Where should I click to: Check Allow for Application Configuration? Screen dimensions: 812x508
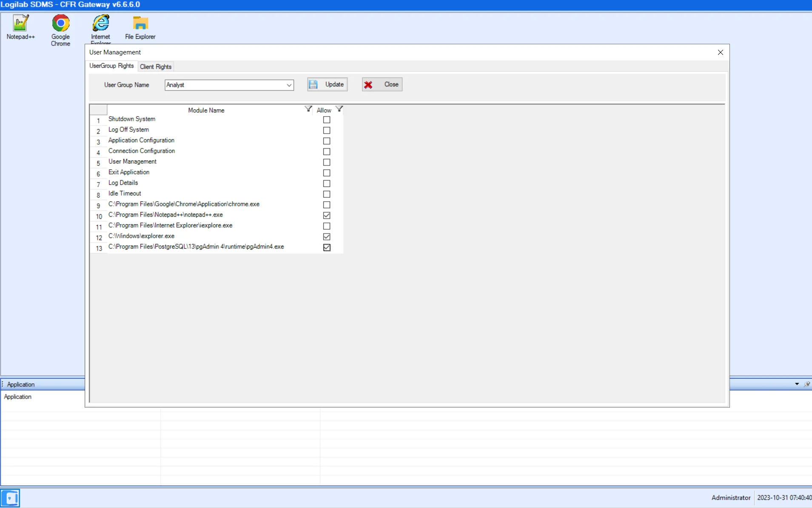tap(327, 141)
